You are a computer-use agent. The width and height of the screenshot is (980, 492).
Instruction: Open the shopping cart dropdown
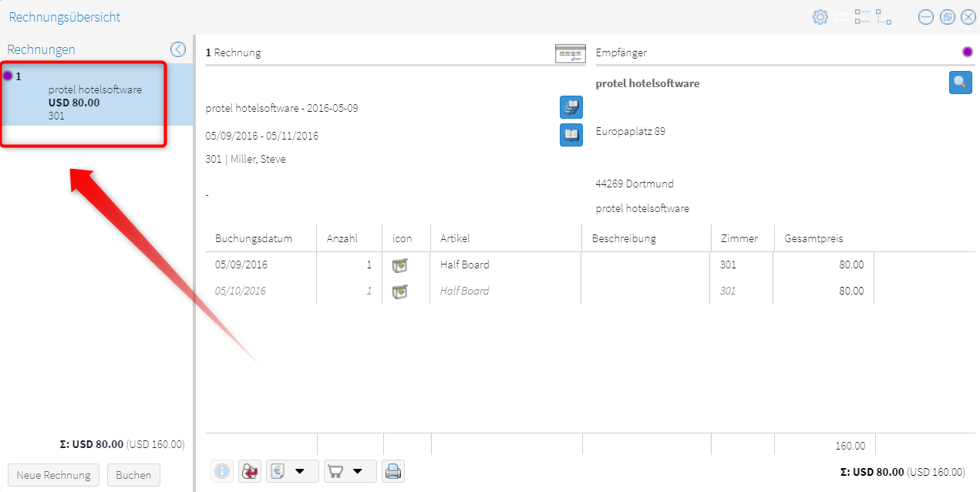pyautogui.click(x=350, y=471)
